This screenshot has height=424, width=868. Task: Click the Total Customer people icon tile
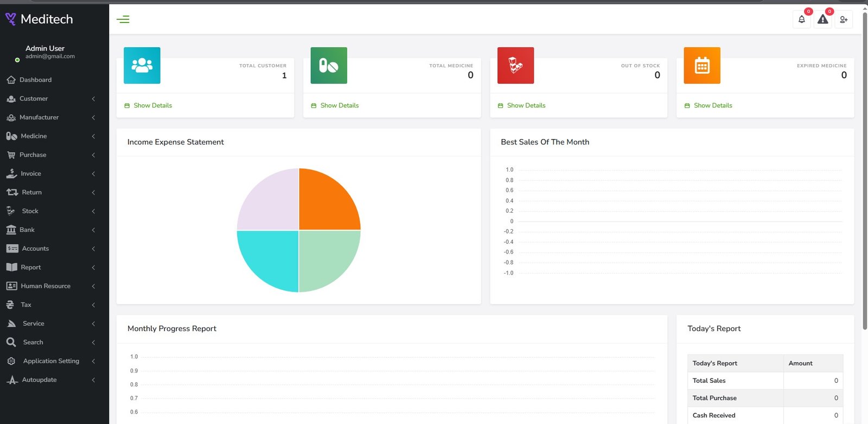(x=142, y=66)
